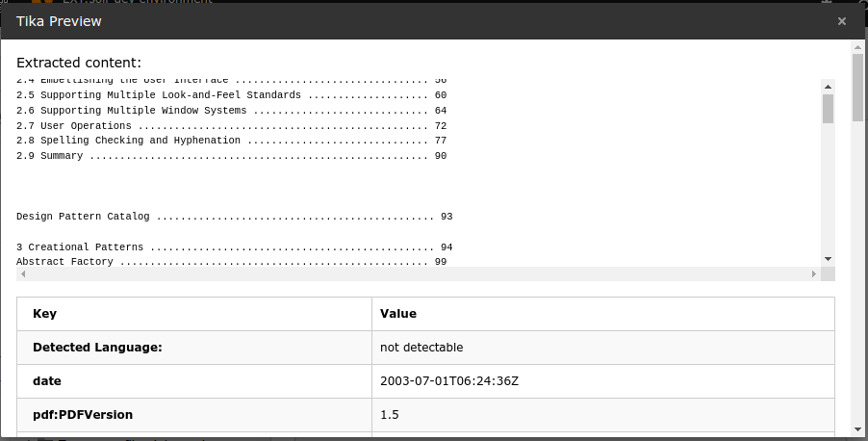Click the extracted content vertical scrollbar thumb
The width and height of the screenshot is (868, 441).
(828, 108)
